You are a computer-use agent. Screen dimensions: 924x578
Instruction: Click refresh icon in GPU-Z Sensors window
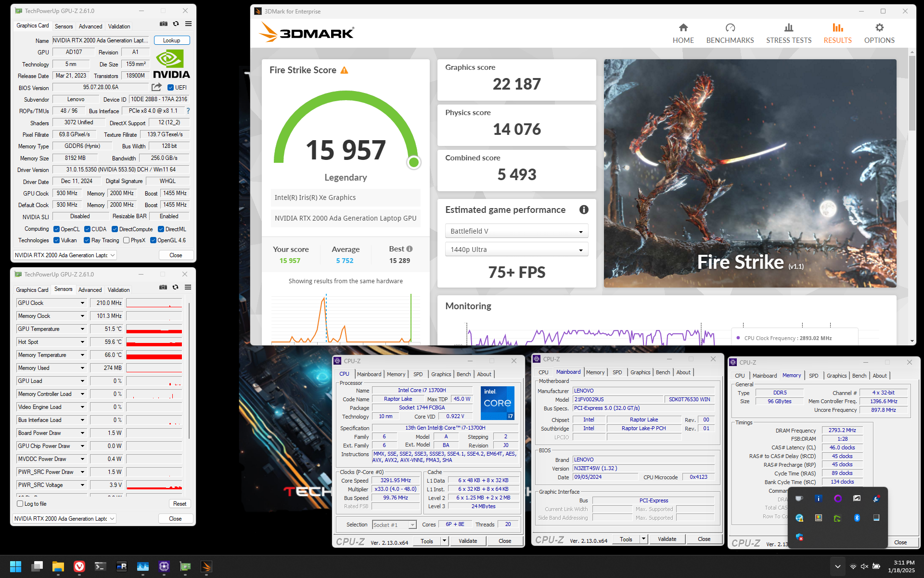[176, 287]
